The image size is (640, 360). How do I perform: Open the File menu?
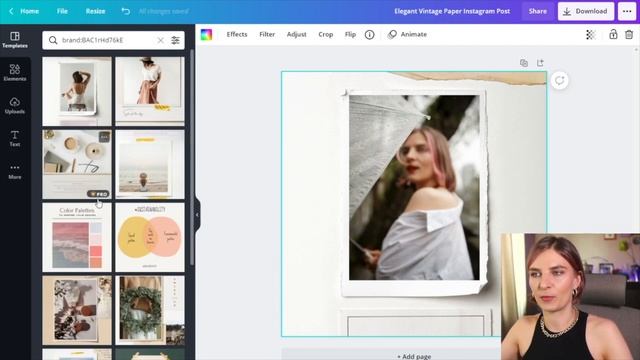(62, 11)
